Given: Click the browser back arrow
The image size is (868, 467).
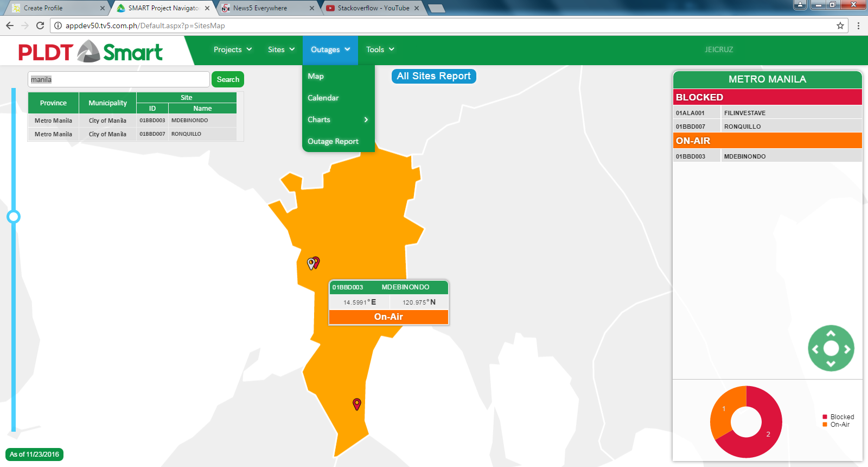Looking at the screenshot, I should [10, 26].
